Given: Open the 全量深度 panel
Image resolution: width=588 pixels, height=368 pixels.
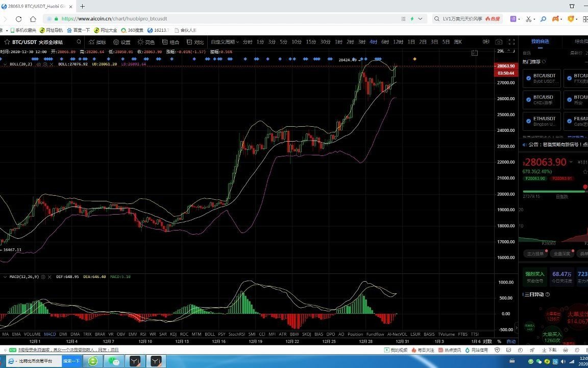Looking at the screenshot, I should coord(562,254).
